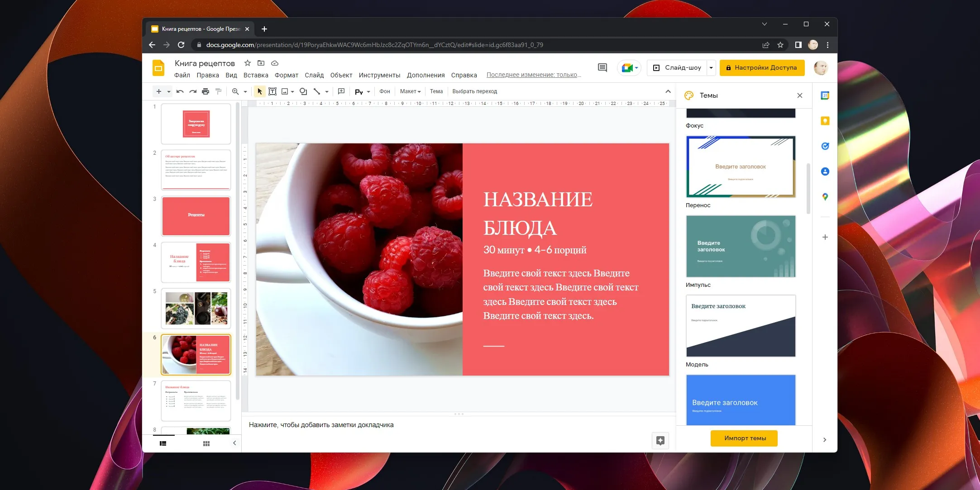
Task: Open the zoom level dropdown arrow
Action: (245, 92)
